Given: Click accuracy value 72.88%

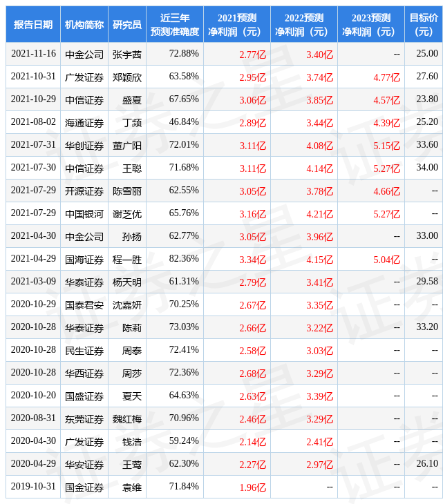Looking at the screenshot, I should pos(184,53).
